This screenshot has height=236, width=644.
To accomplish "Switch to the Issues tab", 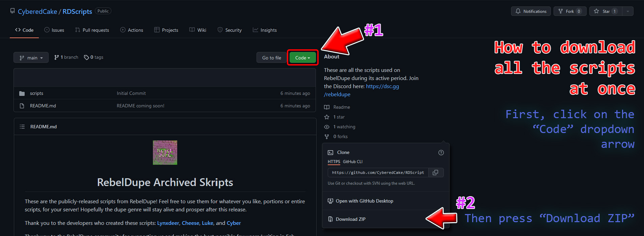I will (x=54, y=30).
